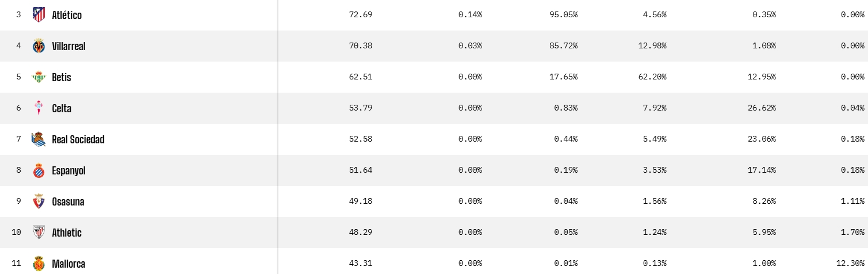This screenshot has width=868, height=274.
Task: Open the Real Sociedad team link
Action: 78,139
